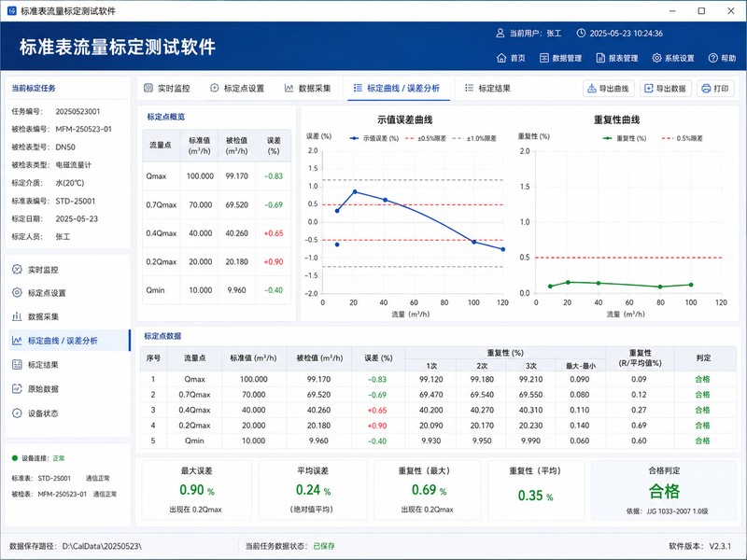
Task: Click the green 设备连接 status indicator
Action: coord(14,458)
